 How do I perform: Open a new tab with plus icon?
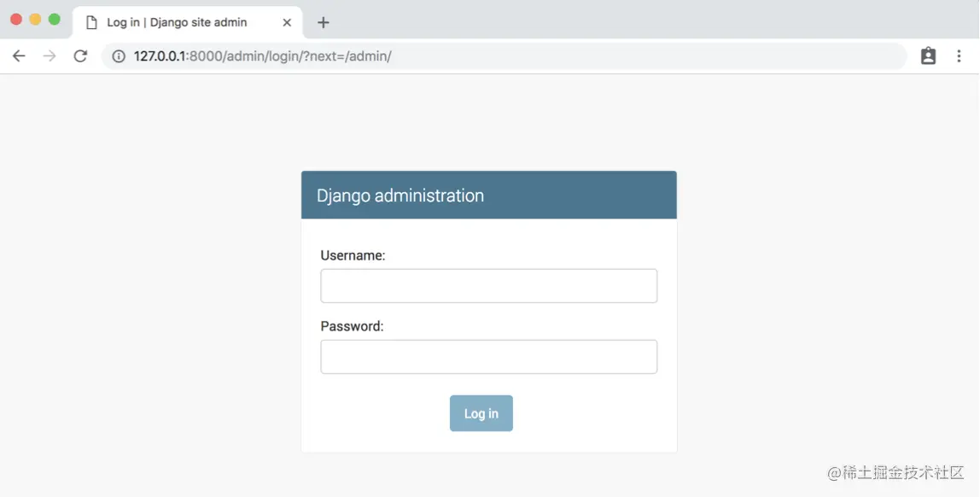pos(324,22)
